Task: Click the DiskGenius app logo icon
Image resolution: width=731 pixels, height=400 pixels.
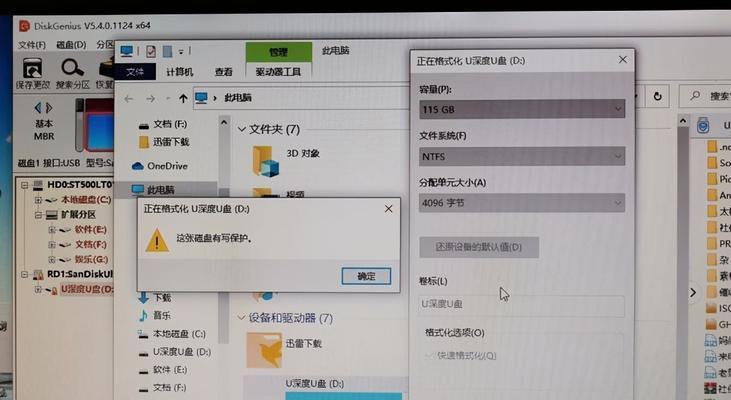Action: point(24,26)
